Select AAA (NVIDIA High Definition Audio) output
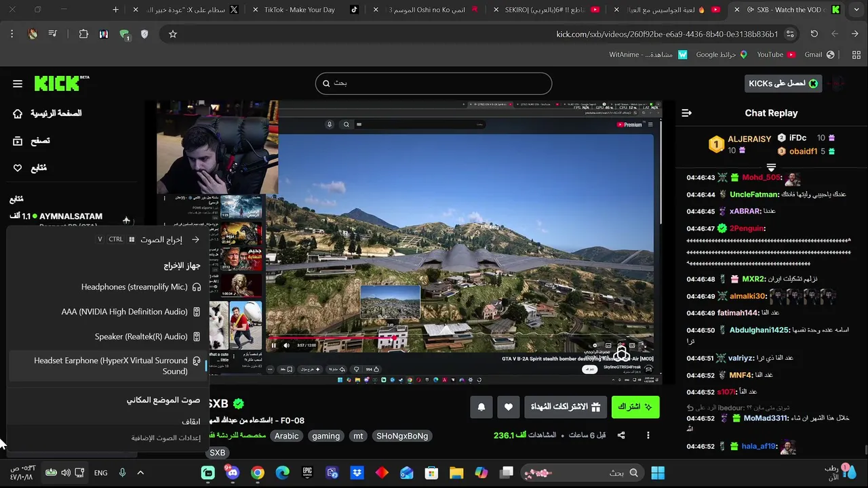 108,312
